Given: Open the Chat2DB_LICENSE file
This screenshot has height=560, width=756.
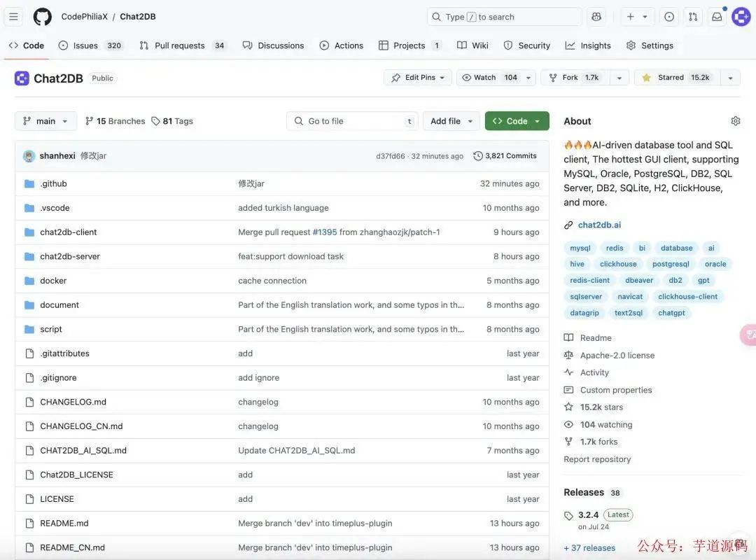Looking at the screenshot, I should point(77,475).
